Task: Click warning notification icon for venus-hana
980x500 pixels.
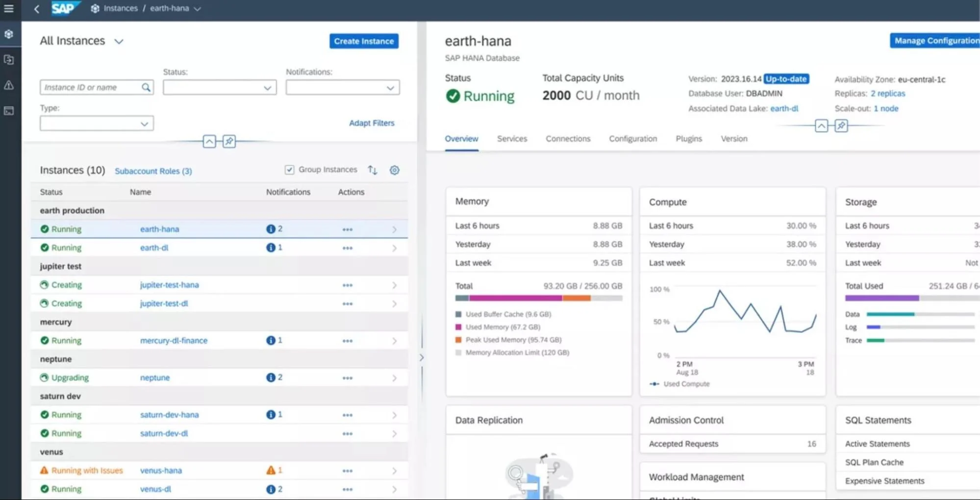Action: [271, 470]
